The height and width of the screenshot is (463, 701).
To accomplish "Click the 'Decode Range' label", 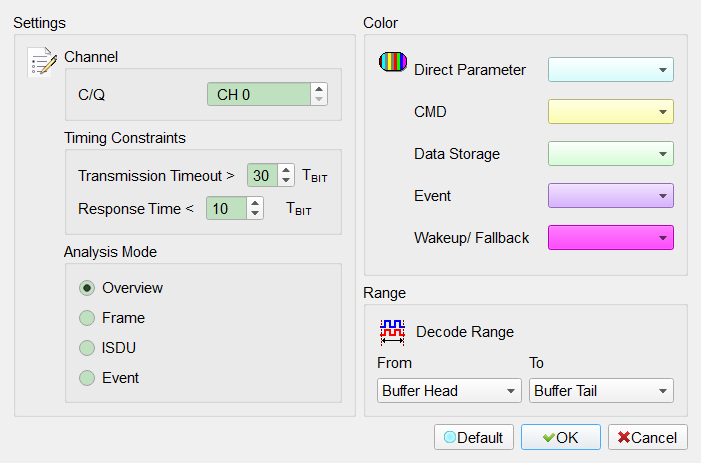I will 465,332.
